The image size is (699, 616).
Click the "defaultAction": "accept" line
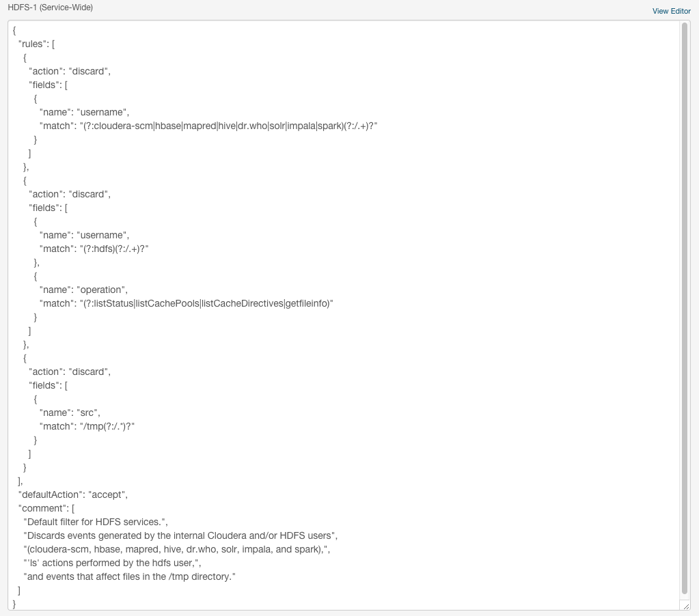(x=73, y=494)
